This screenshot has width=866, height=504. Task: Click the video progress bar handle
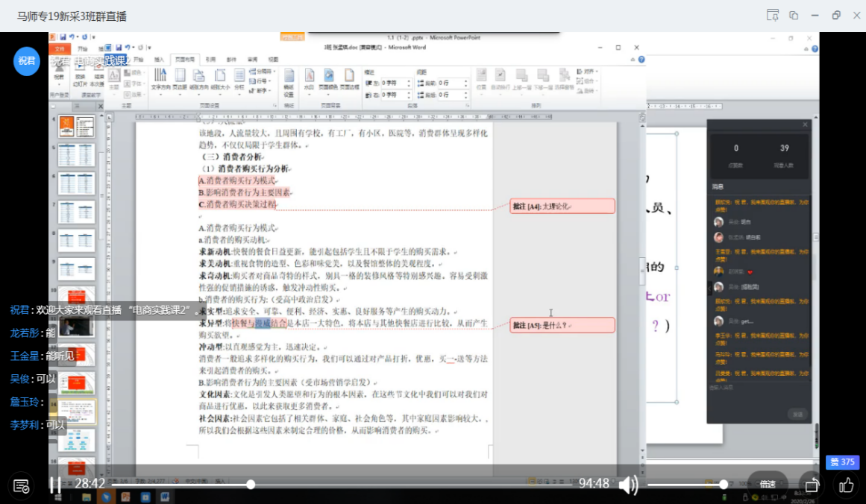pyautogui.click(x=251, y=485)
